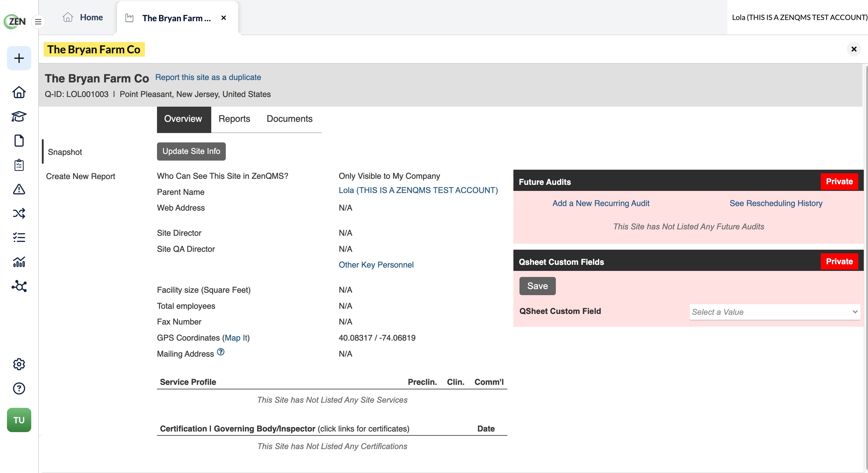The image size is (868, 473).
Task: Open the checklist tasks icon in sidebar
Action: click(x=19, y=238)
